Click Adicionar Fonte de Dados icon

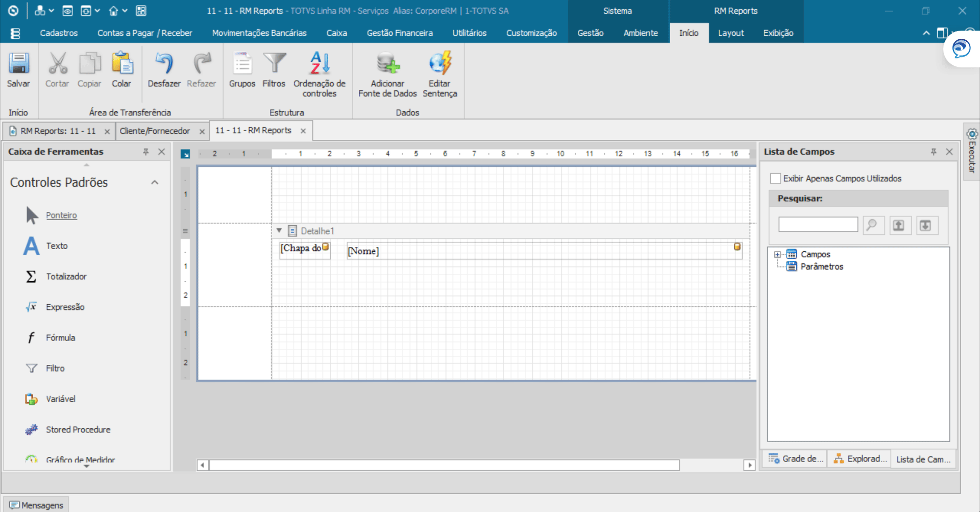point(387,64)
